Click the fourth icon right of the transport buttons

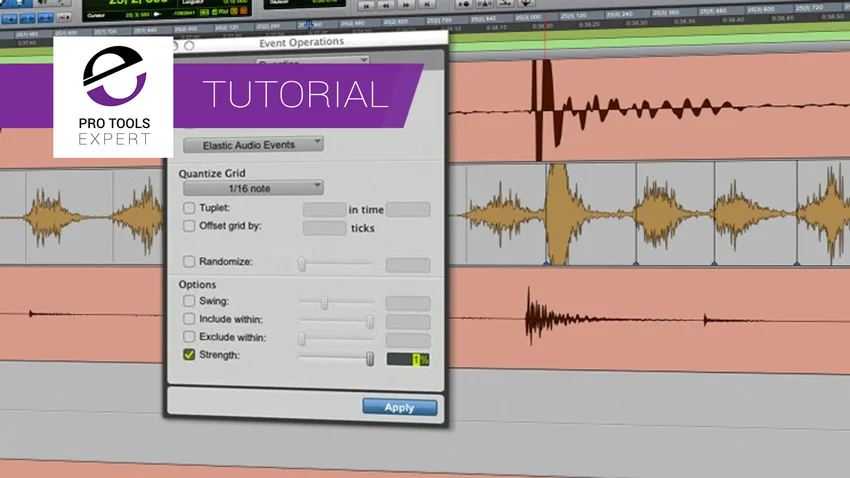pos(526,3)
